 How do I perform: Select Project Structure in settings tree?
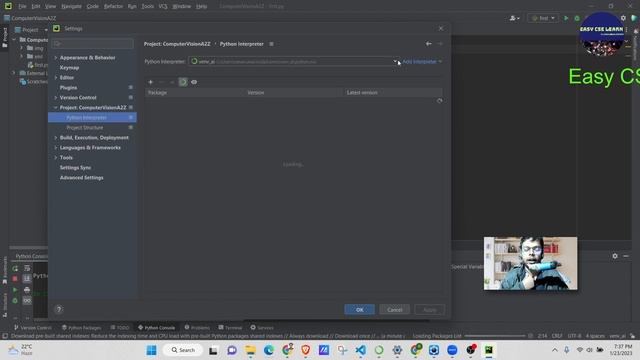coord(85,127)
